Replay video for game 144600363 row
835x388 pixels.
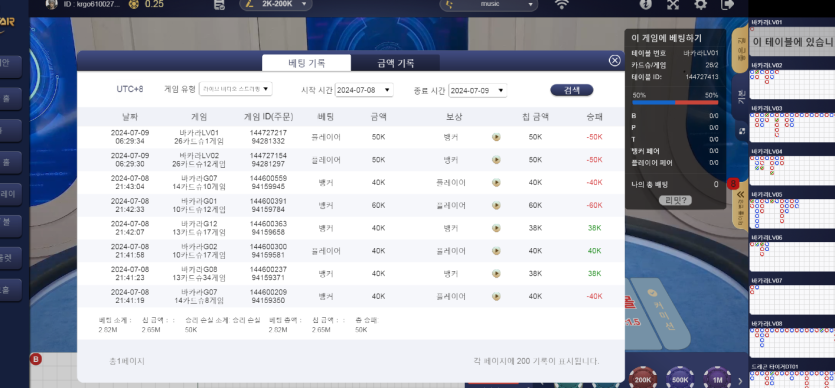click(496, 228)
